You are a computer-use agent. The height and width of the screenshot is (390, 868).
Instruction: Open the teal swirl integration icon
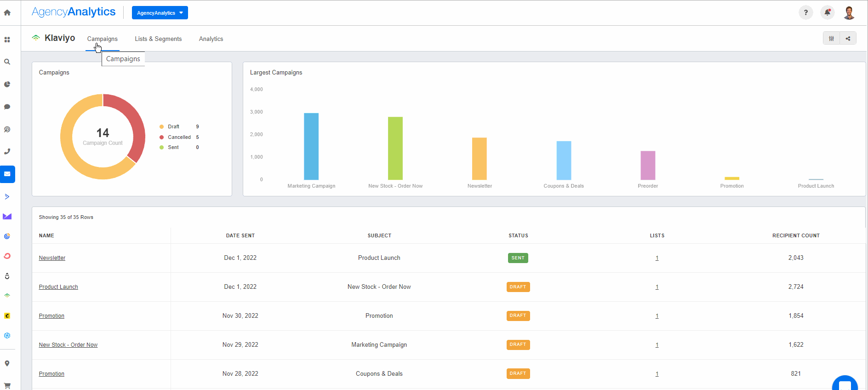point(7,336)
